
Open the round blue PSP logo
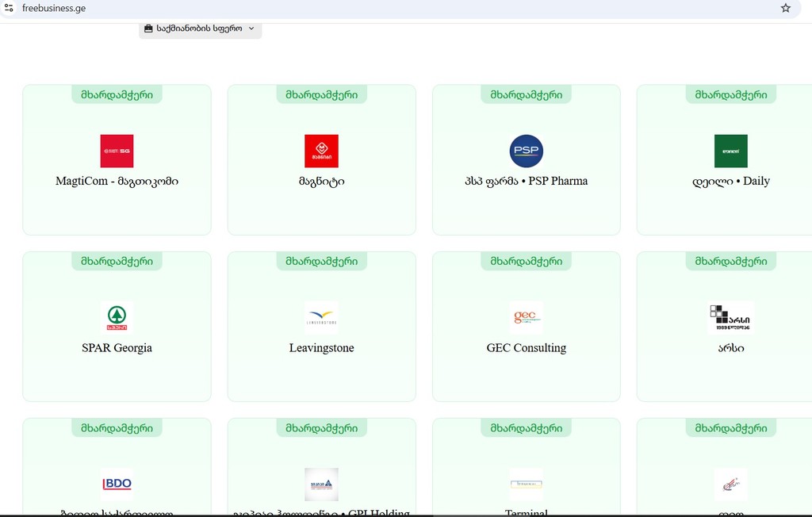pos(527,151)
